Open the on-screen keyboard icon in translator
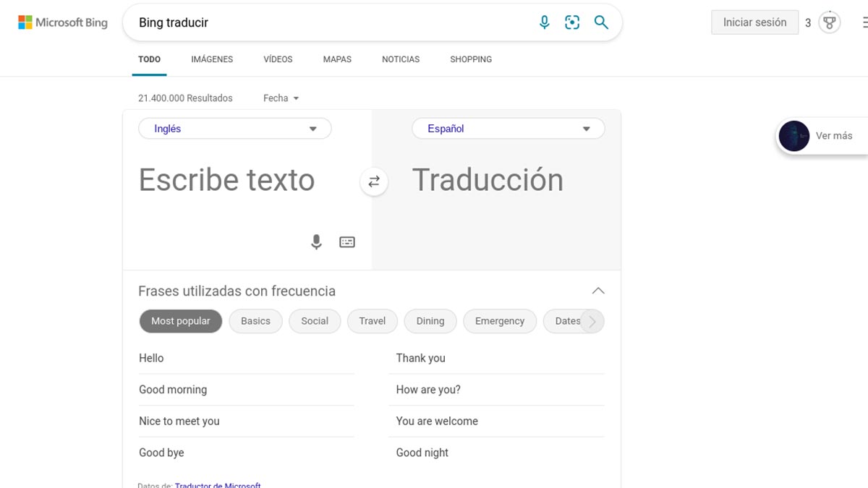The image size is (868, 488). tap(346, 241)
